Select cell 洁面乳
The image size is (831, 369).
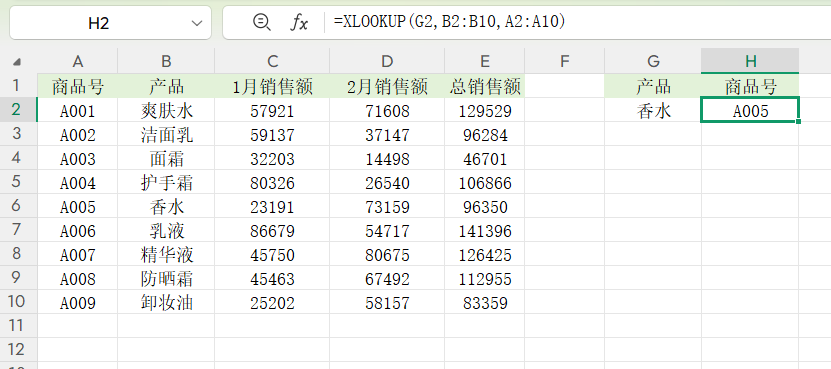click(x=166, y=134)
